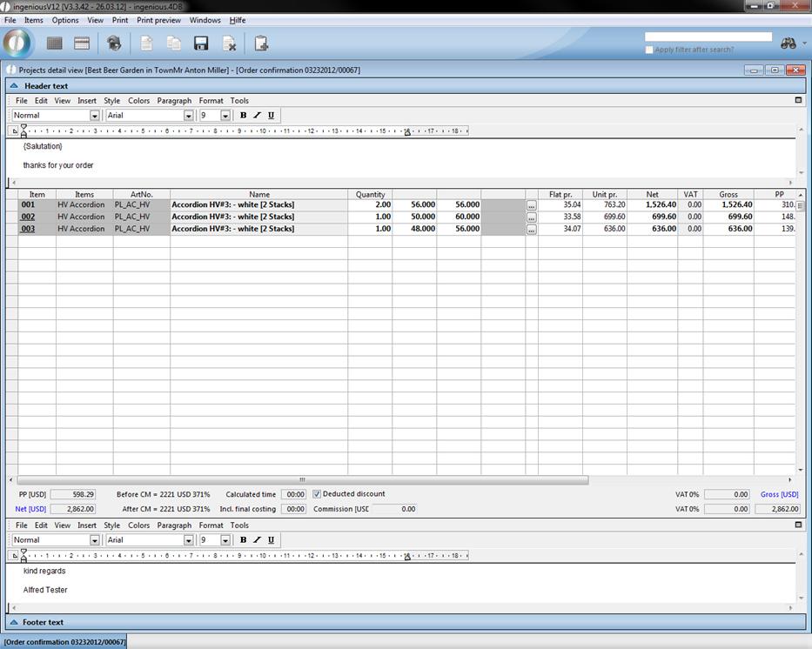Click the search input field in toolbar

point(708,37)
